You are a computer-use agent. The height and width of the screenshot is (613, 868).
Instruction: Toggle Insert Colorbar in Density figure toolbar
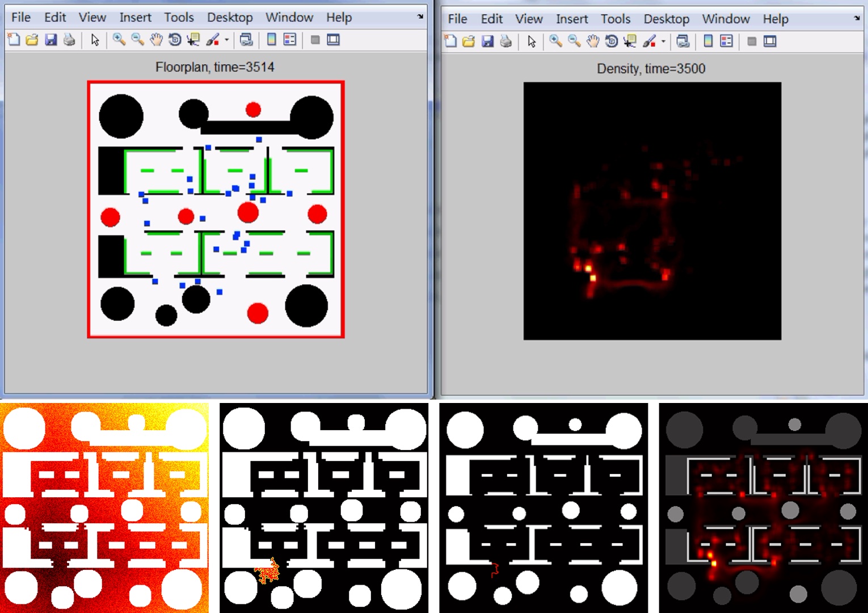click(x=708, y=41)
